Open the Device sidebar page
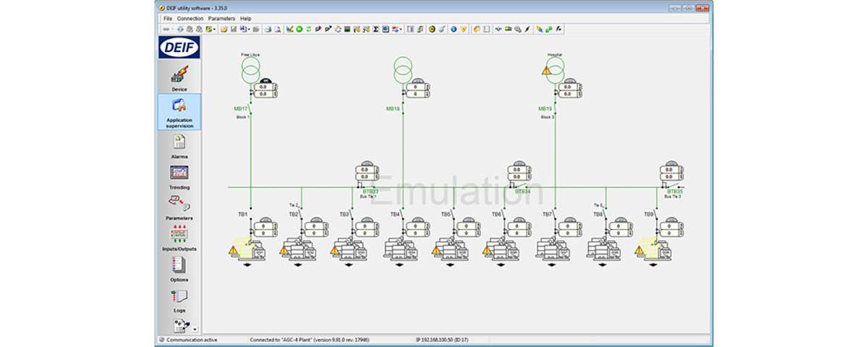The width and height of the screenshot is (868, 347). [x=179, y=74]
